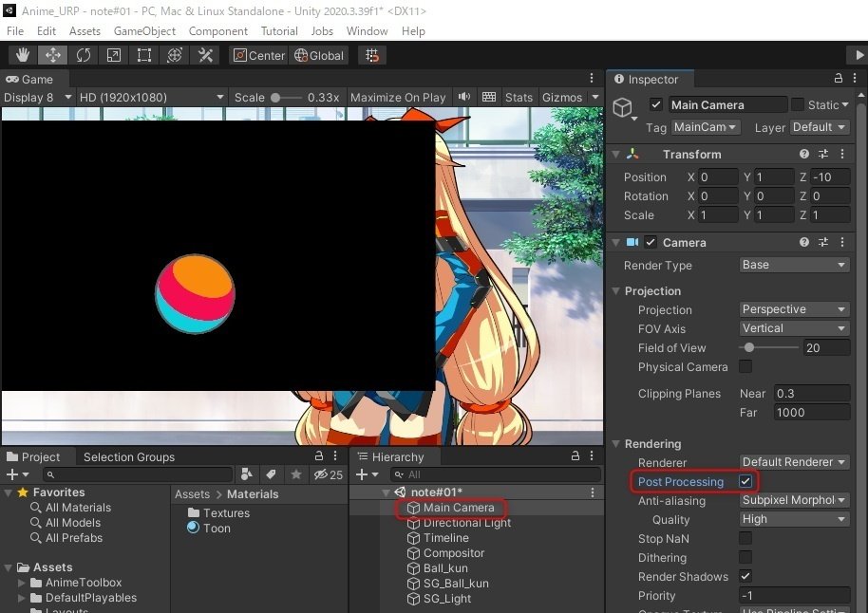Open Camera component presets

coord(823,242)
